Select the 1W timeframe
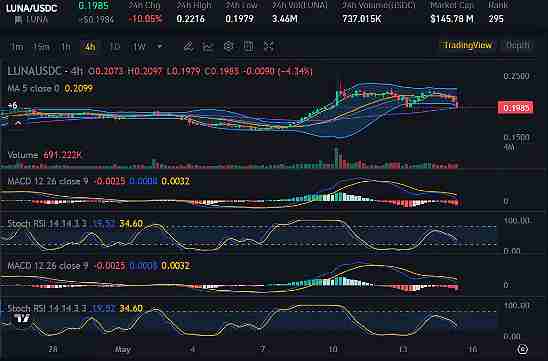This screenshot has height=361, width=548. click(139, 47)
